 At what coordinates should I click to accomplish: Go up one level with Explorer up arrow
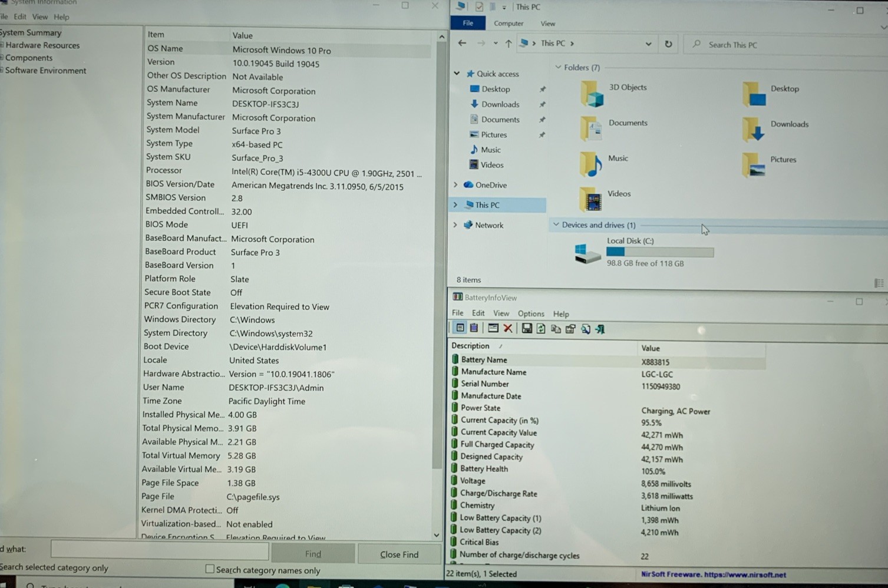click(x=509, y=44)
